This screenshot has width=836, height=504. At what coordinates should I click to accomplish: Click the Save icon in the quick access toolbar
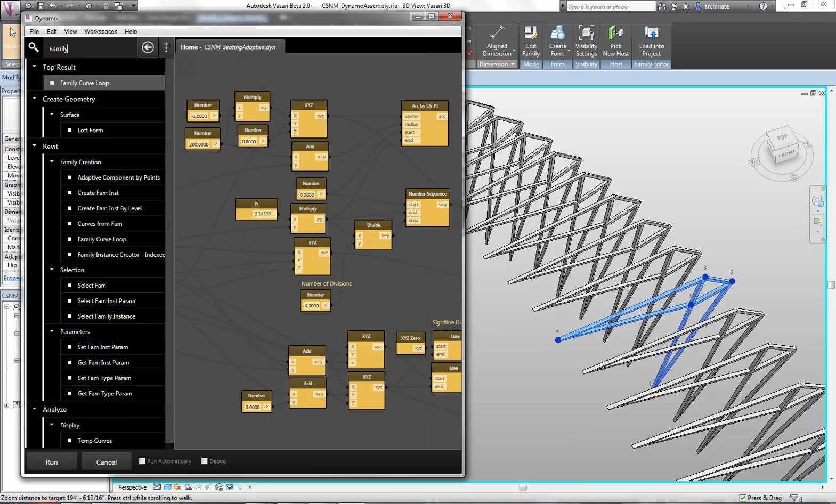[40, 6]
